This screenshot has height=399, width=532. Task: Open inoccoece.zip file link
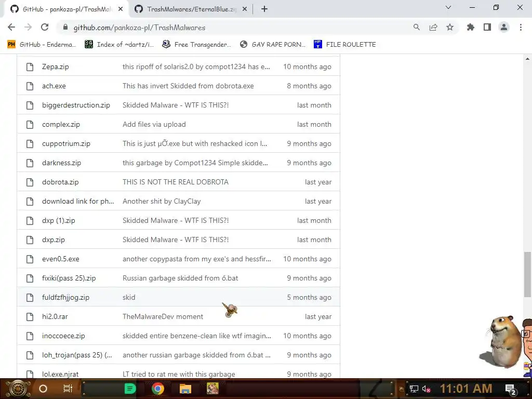(x=63, y=336)
